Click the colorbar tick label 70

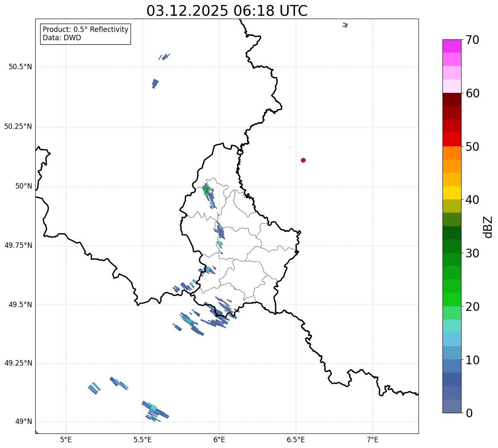tap(472, 40)
